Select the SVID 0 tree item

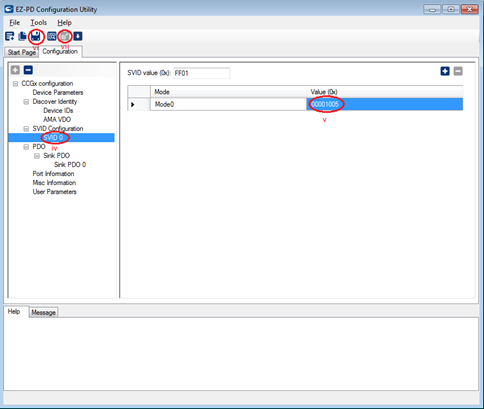[53, 138]
